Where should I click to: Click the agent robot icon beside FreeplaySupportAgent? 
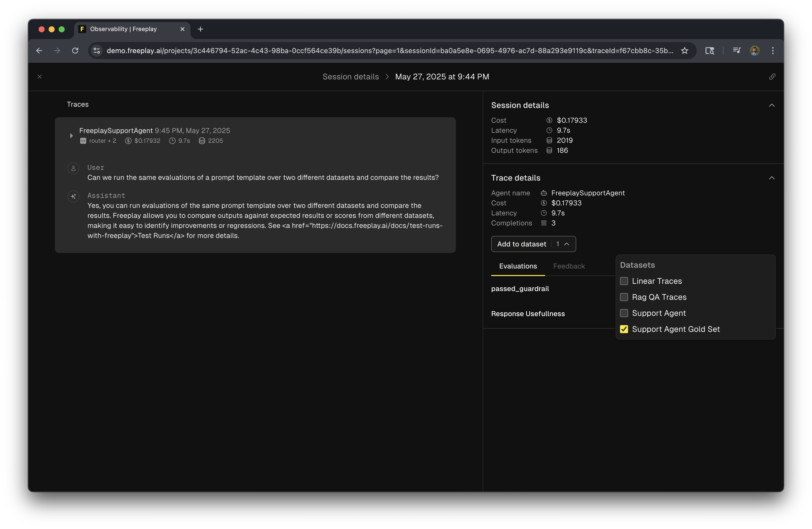(x=544, y=193)
